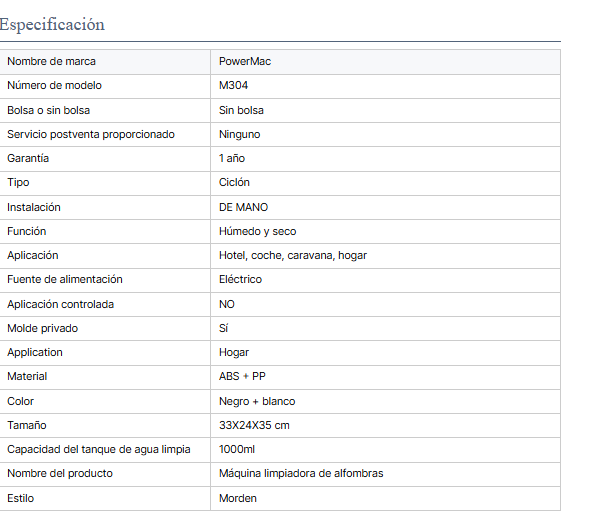The image size is (596, 520).
Task: Click the Garantía value 1 año
Action: click(232, 159)
